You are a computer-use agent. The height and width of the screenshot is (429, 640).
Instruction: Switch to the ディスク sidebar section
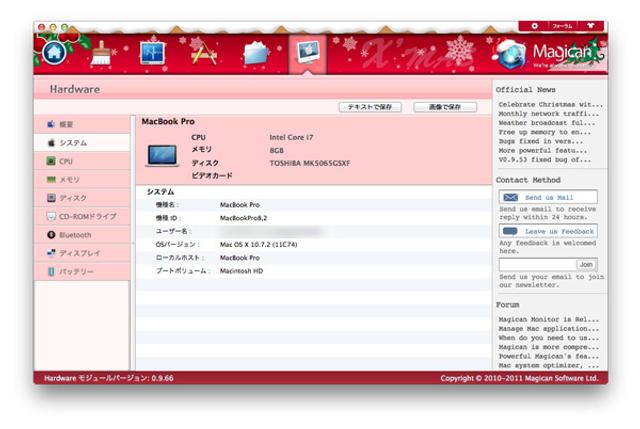[82, 198]
